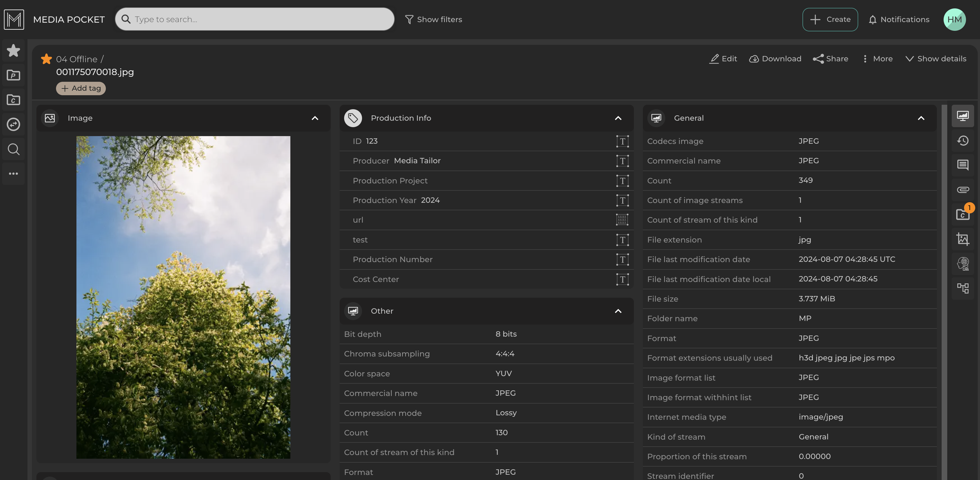Collapse the General metadata section
Image resolution: width=980 pixels, height=480 pixels.
click(921, 118)
